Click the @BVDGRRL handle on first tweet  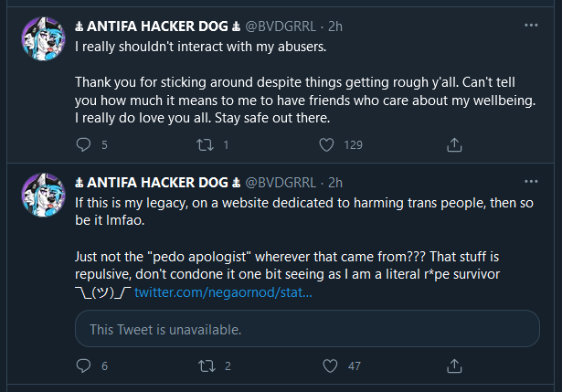pyautogui.click(x=281, y=26)
